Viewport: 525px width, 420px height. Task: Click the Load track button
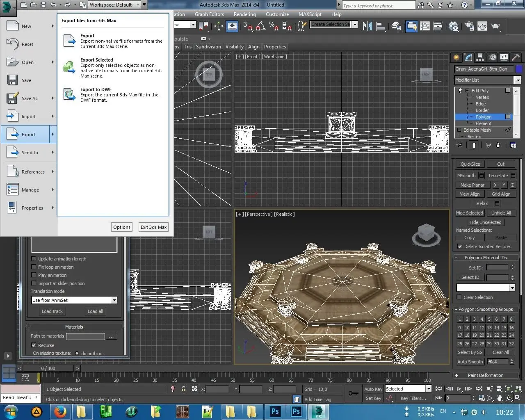[x=52, y=311]
